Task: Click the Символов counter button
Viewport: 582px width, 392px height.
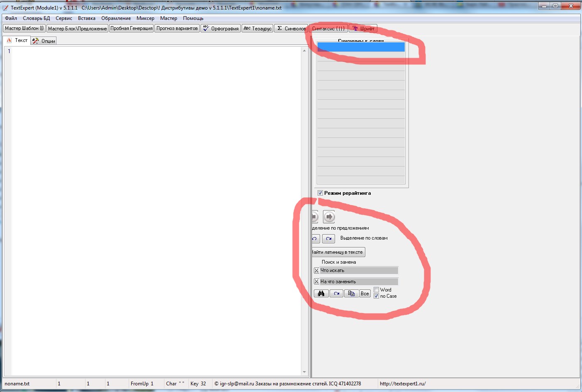Action: 291,28
